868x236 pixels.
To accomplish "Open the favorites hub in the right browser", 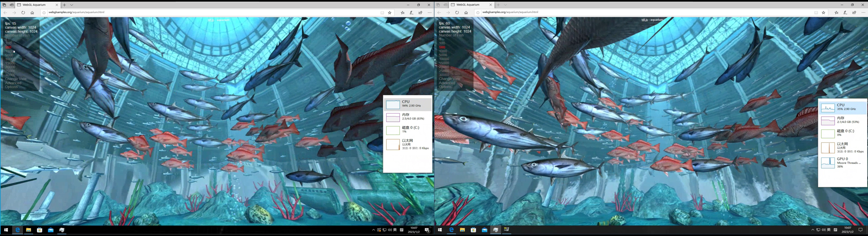I will 836,13.
